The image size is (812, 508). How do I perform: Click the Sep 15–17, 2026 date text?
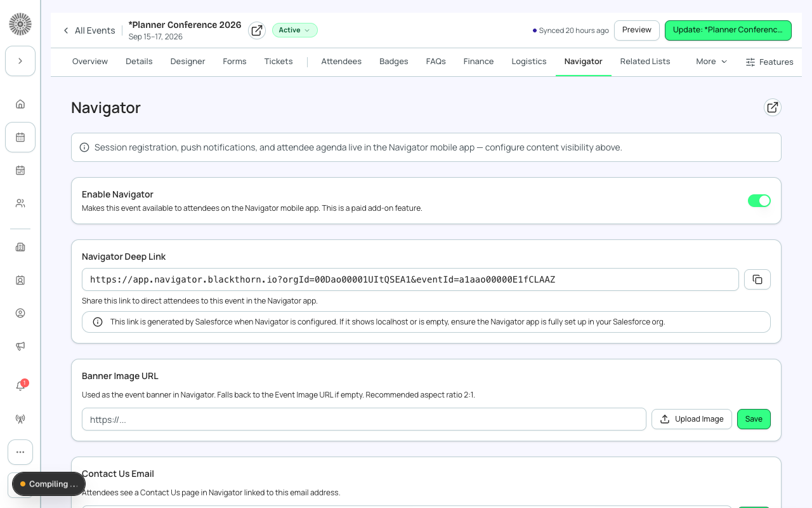coord(155,37)
